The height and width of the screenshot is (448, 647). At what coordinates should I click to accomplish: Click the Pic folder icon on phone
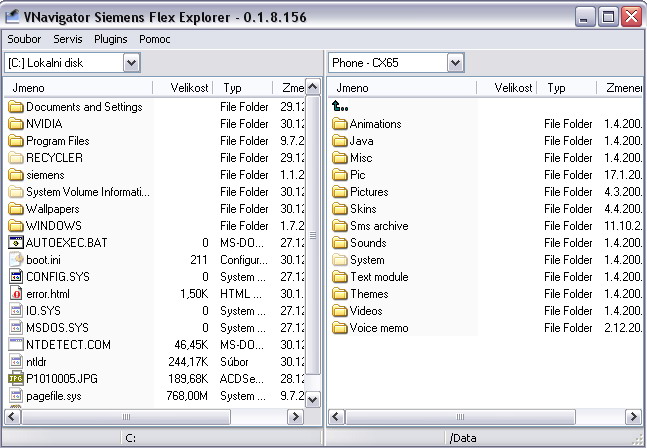click(340, 175)
